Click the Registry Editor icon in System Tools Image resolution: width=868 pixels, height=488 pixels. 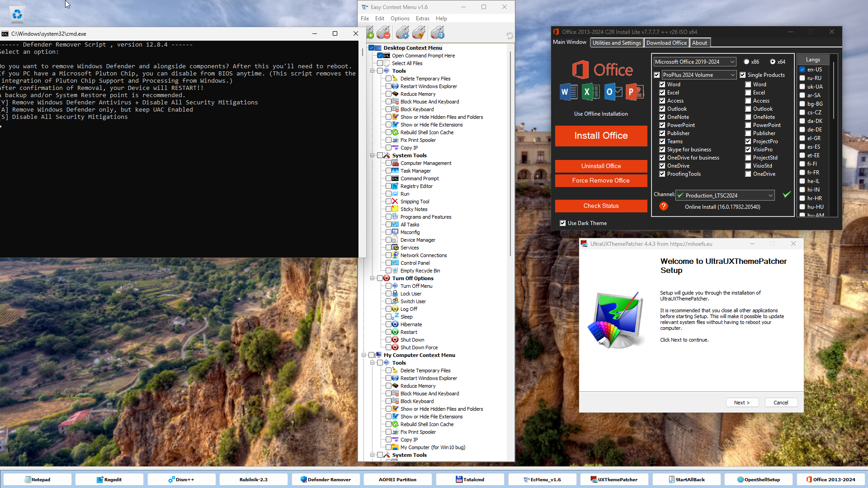click(395, 186)
